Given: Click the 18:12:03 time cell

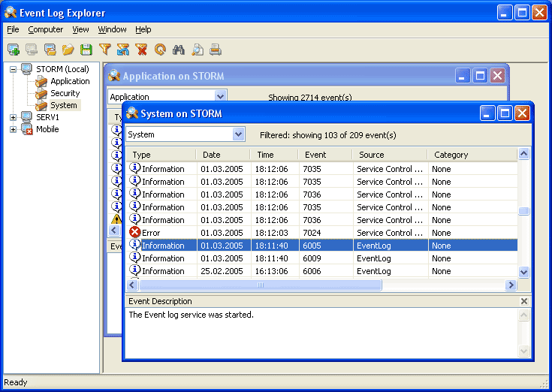Looking at the screenshot, I should 271,233.
